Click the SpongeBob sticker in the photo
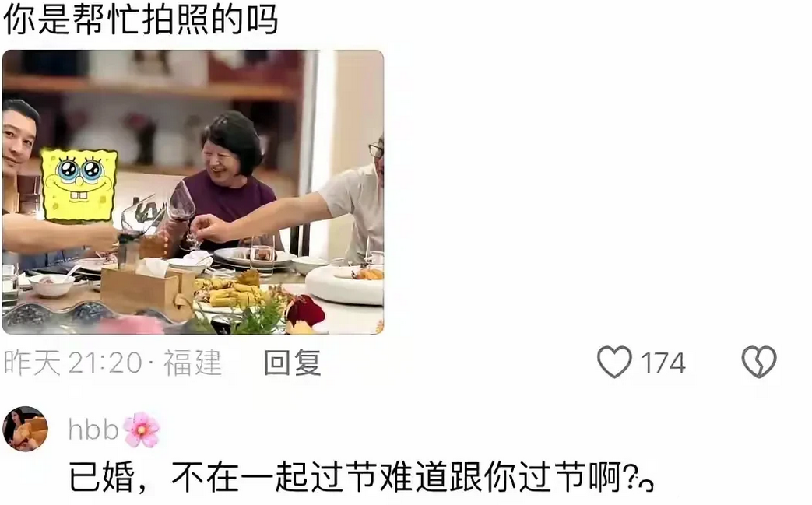 pyautogui.click(x=79, y=184)
